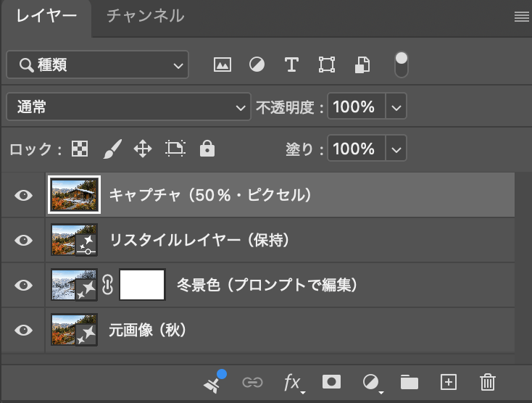Open the 通常 blend mode dropdown
The height and width of the screenshot is (403, 532).
coord(128,107)
